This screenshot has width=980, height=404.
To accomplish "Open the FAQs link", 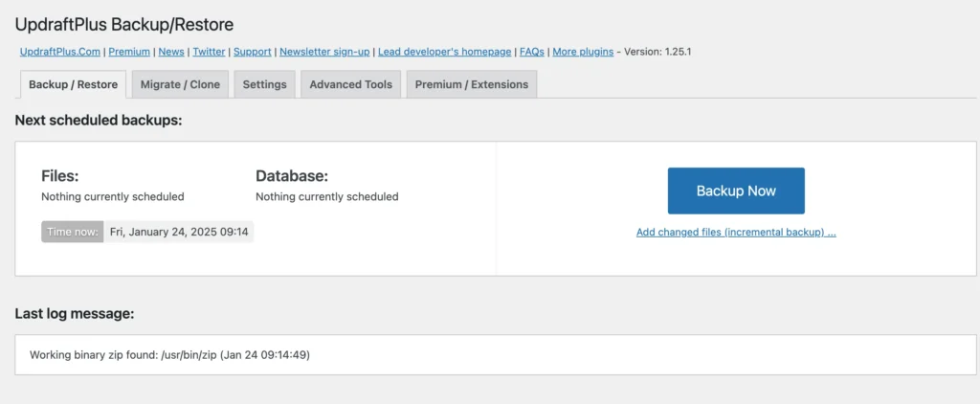I will 532,52.
